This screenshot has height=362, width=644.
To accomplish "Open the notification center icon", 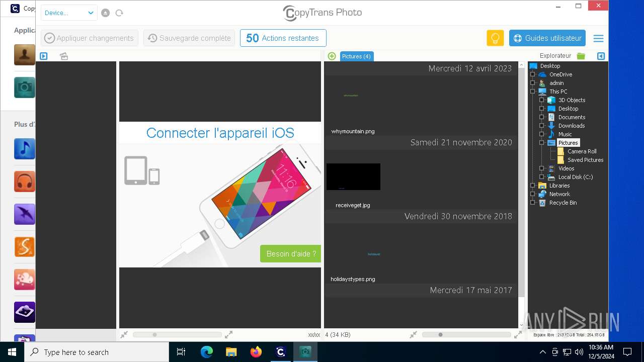I will tap(627, 352).
